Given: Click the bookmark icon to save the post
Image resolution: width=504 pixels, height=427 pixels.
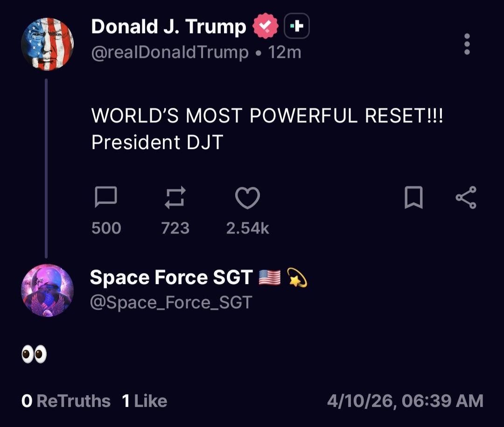Looking at the screenshot, I should click(414, 197).
